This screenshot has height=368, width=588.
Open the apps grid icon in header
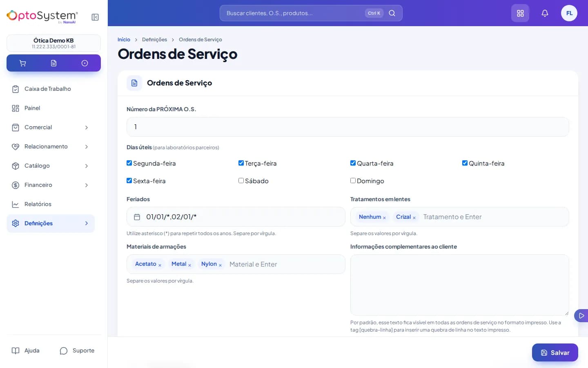520,13
